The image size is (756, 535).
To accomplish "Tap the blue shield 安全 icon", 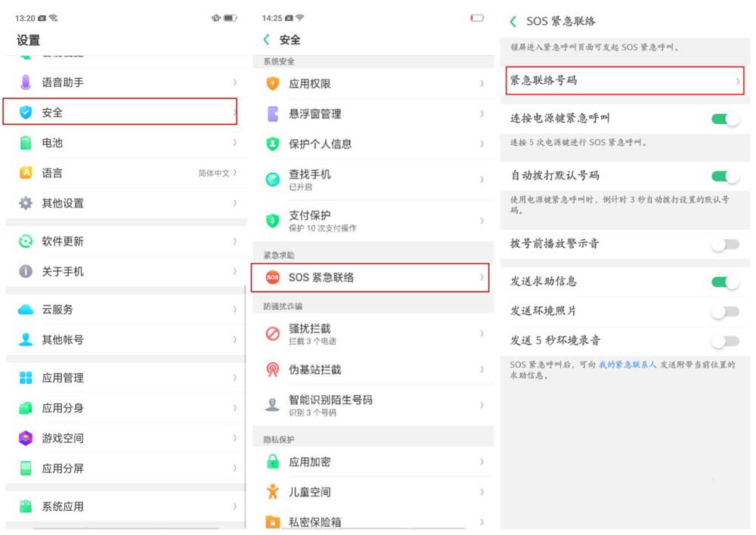I will click(26, 112).
